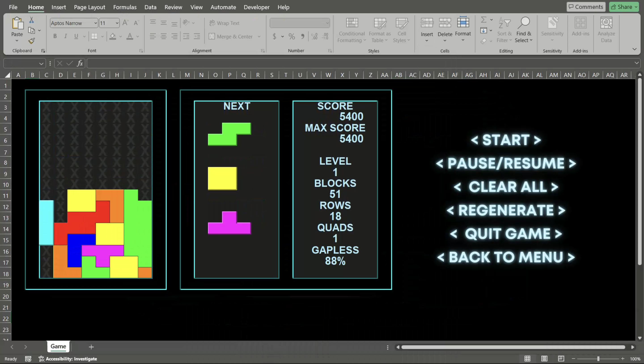Click the Delete cells icon
This screenshot has width=644, height=364.
[x=445, y=23]
